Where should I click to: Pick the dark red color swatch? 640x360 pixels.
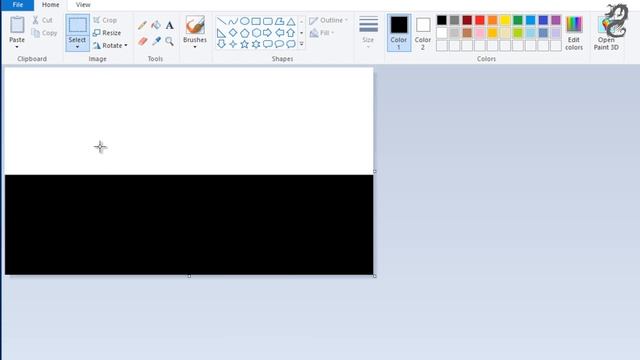click(x=467, y=20)
